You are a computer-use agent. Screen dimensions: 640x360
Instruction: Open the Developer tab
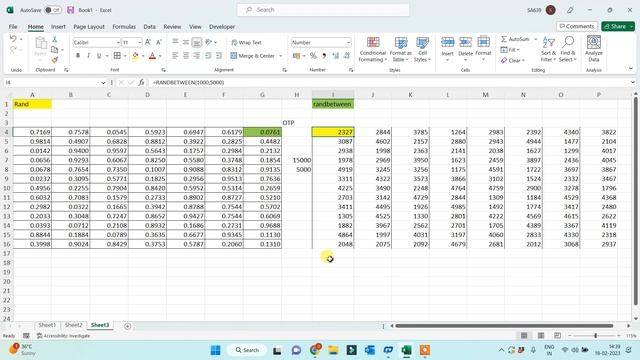pyautogui.click(x=222, y=27)
